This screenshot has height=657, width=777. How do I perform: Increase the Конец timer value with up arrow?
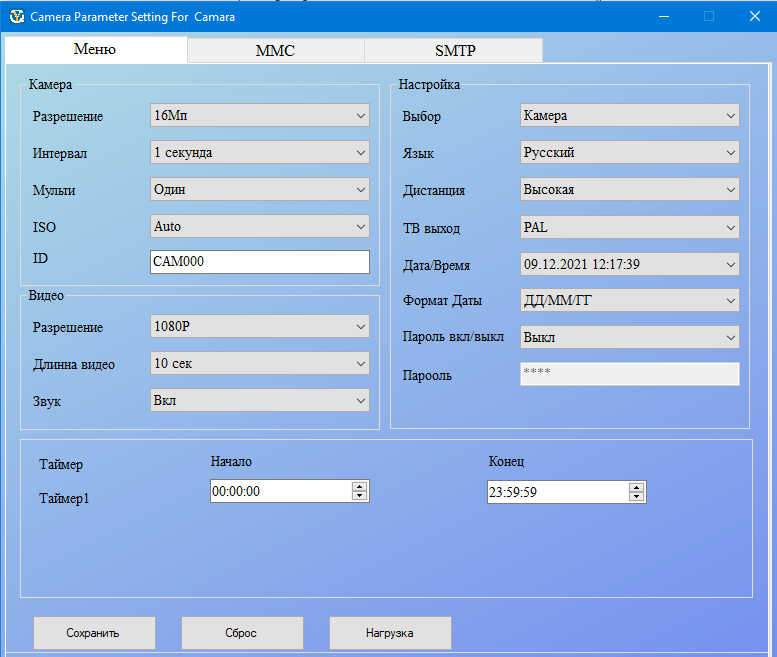pyautogui.click(x=636, y=487)
